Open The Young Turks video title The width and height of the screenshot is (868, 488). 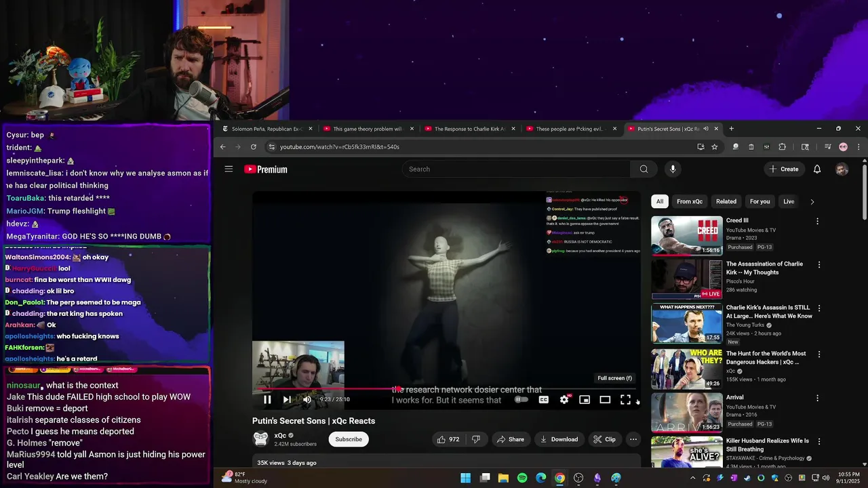click(x=769, y=312)
